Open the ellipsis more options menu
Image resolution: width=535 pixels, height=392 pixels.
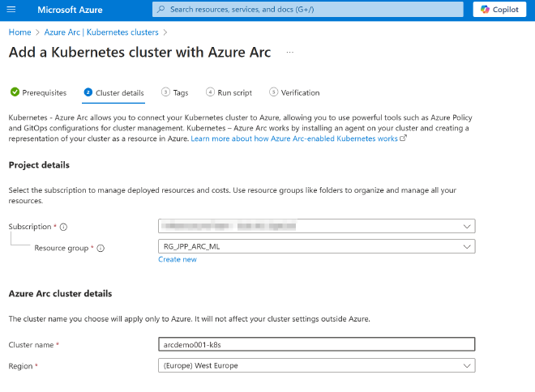coord(289,52)
